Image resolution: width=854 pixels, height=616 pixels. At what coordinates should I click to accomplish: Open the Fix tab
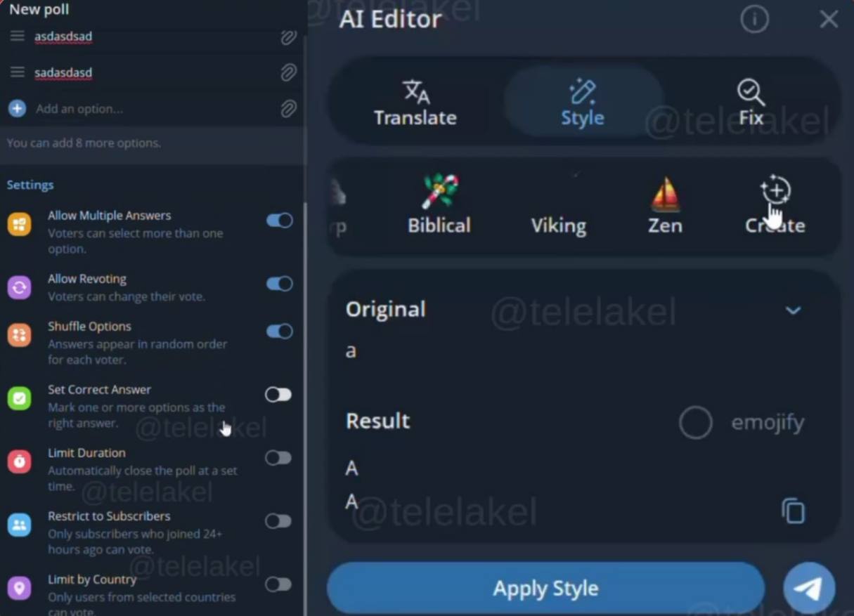pos(751,103)
